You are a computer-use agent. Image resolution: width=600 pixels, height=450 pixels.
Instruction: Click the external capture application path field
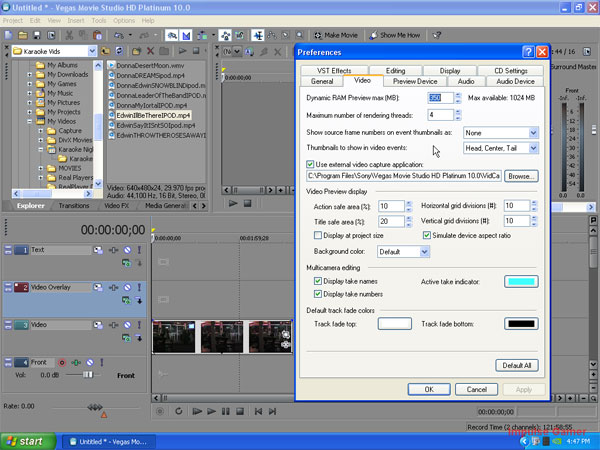click(x=404, y=176)
